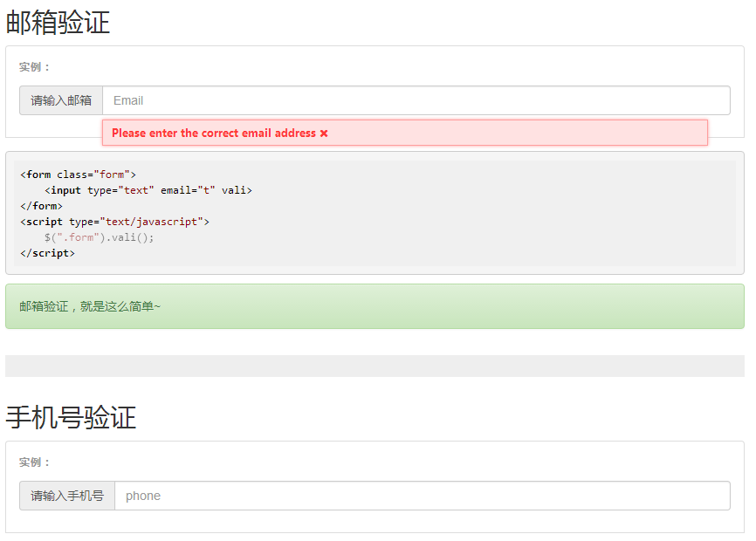Click the code line '$(".form").vali();'
This screenshot has height=541, width=756.
click(x=99, y=237)
